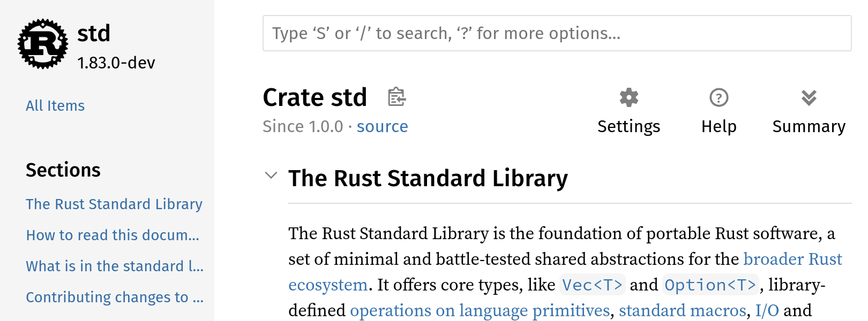Open Option<T> type link
The height and width of the screenshot is (321, 868).
click(x=711, y=285)
